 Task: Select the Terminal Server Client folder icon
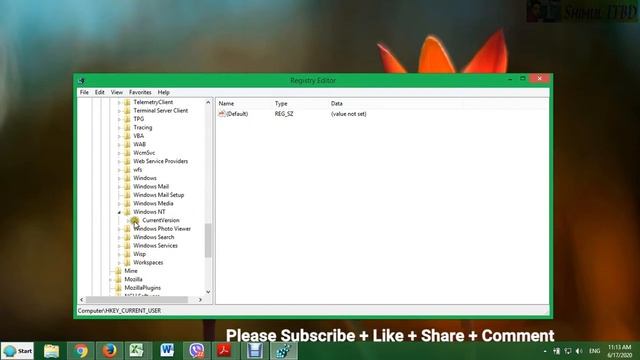[x=127, y=111]
